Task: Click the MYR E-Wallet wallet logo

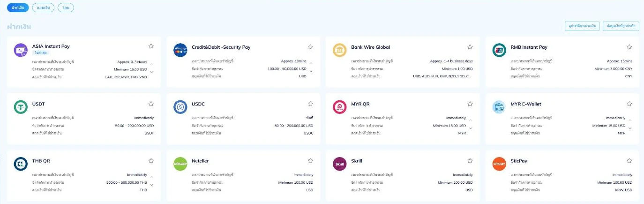Action: (x=499, y=107)
